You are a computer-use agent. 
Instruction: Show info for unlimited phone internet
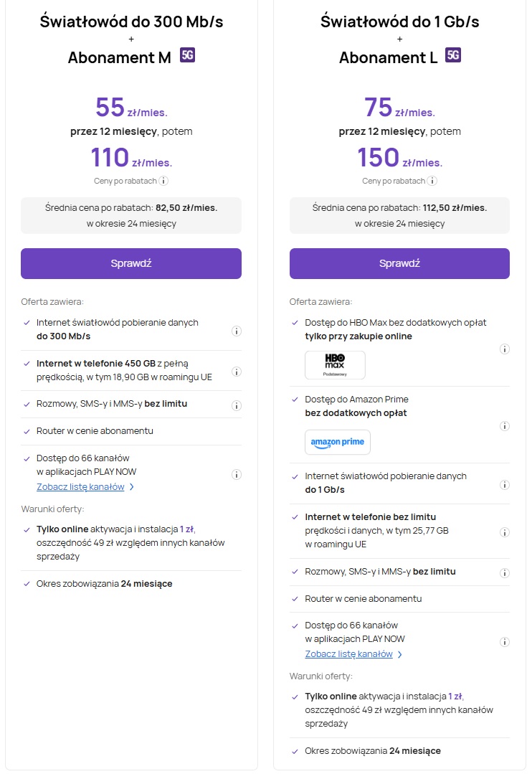[505, 532]
